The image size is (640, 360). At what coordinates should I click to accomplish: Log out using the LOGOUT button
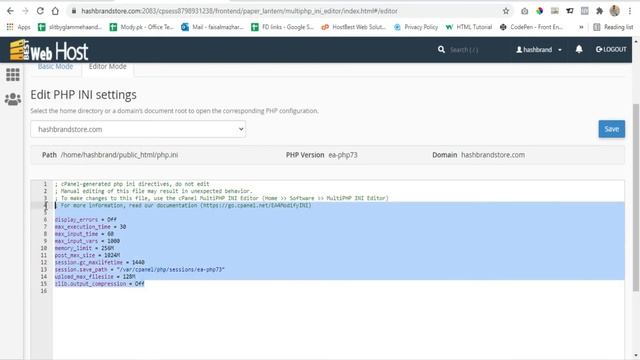coord(611,49)
